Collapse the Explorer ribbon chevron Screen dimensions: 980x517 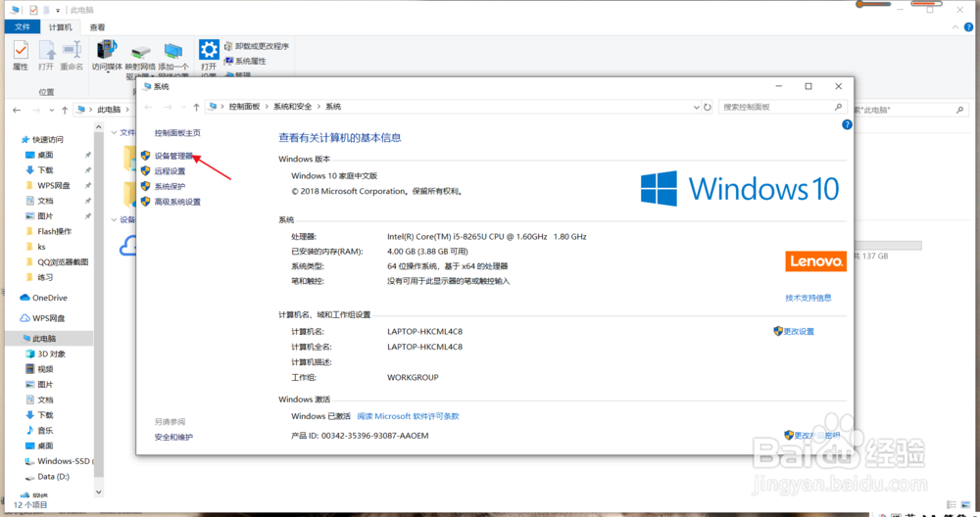[955, 26]
